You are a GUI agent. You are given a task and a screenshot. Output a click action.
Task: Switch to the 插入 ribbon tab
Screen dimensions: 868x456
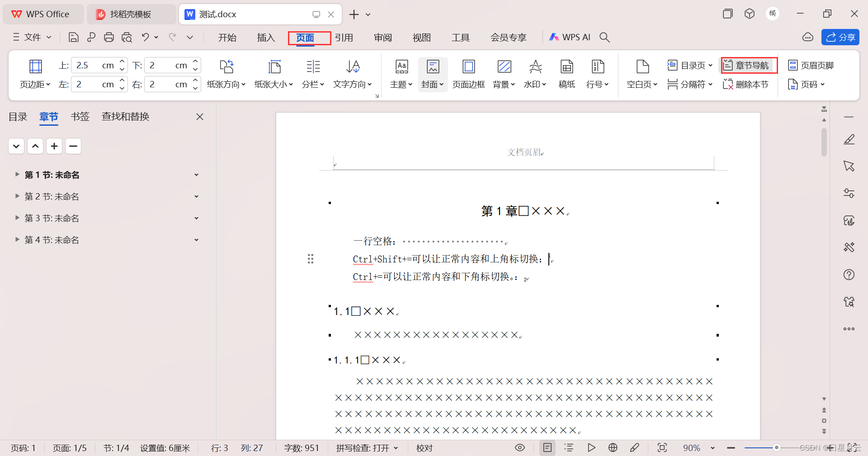pos(266,37)
